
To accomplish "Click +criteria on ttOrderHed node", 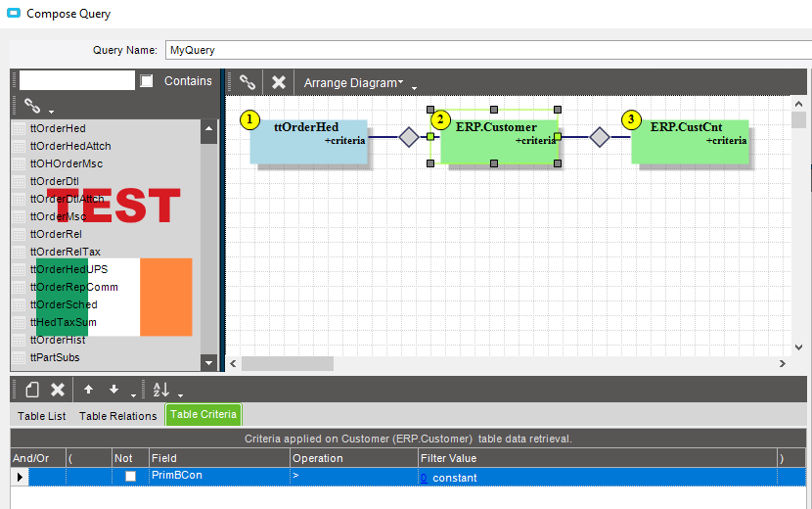I will tap(345, 141).
